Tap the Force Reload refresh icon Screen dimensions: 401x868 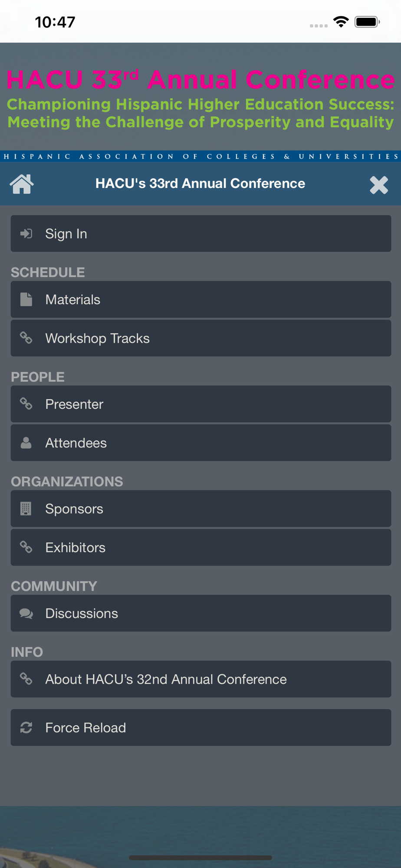point(26,728)
